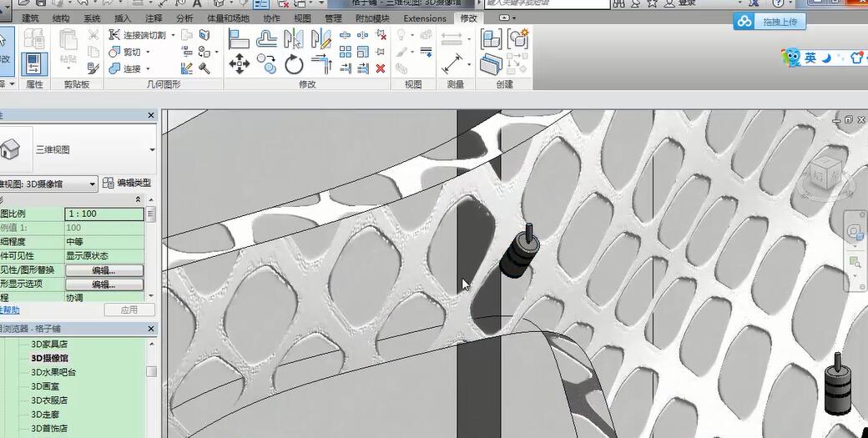868x438 pixels.
Task: Click the red X Delete tool
Action: coord(381,68)
